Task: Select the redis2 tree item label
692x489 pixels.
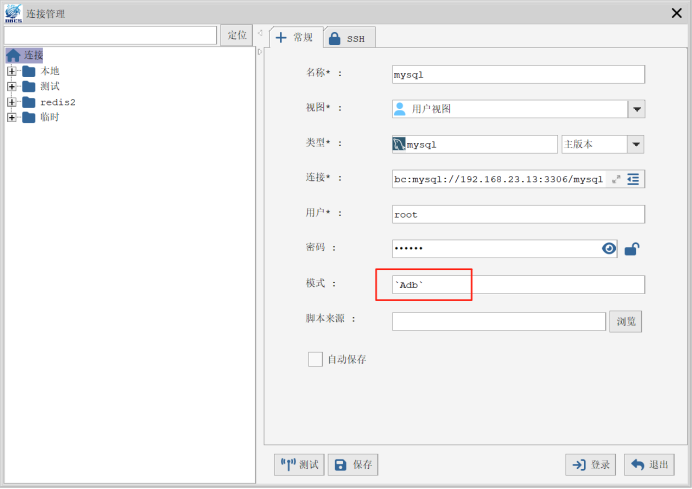Action: [58, 102]
